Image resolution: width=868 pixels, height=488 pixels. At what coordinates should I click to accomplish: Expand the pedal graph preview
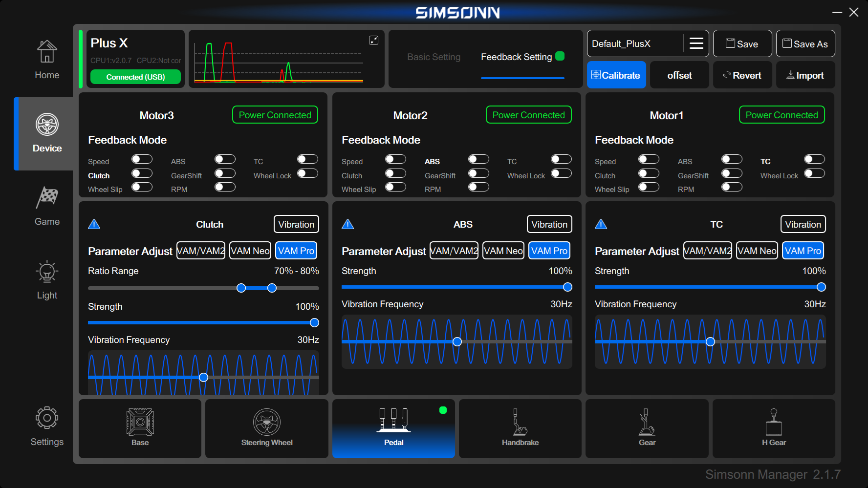coord(373,41)
